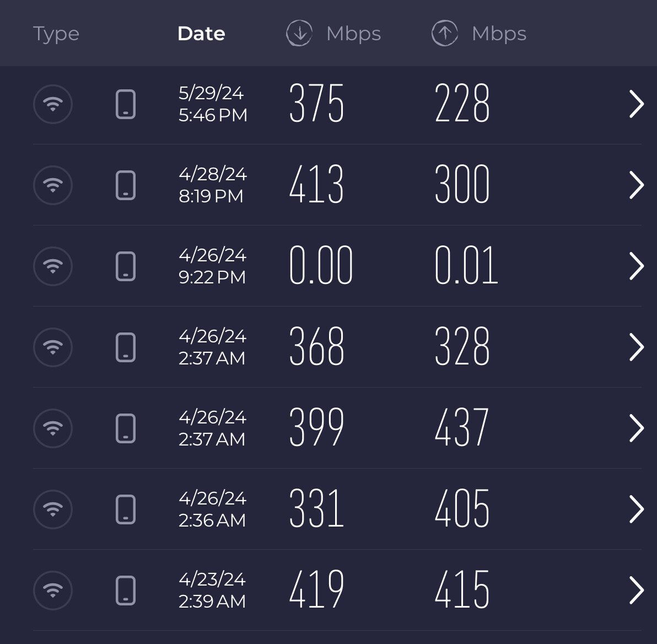
Task: Click Wi-Fi icon for 5/29/24 5:46 PM result
Action: pyautogui.click(x=53, y=104)
